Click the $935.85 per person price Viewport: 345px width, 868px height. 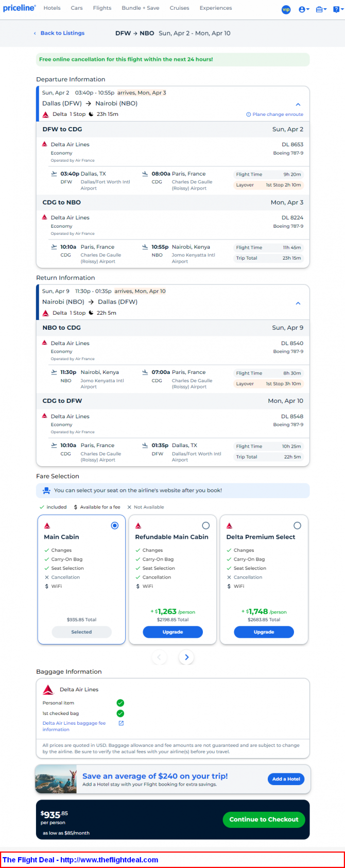pos(54,817)
